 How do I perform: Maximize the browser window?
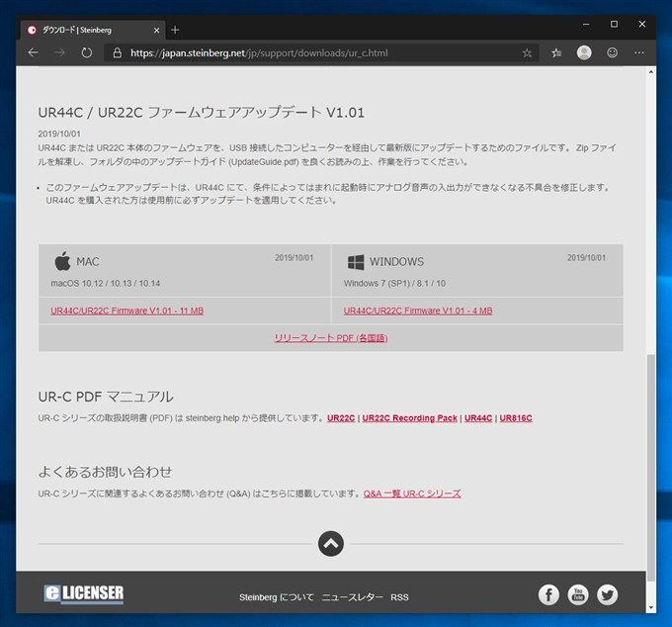pos(614,25)
